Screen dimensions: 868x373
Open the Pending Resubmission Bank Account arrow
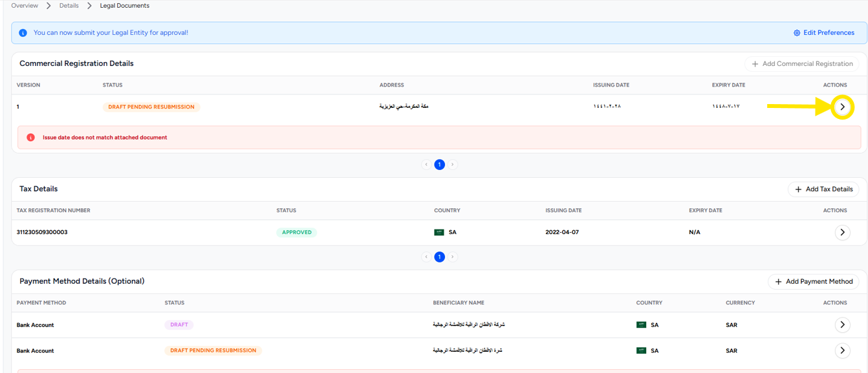pyautogui.click(x=842, y=350)
